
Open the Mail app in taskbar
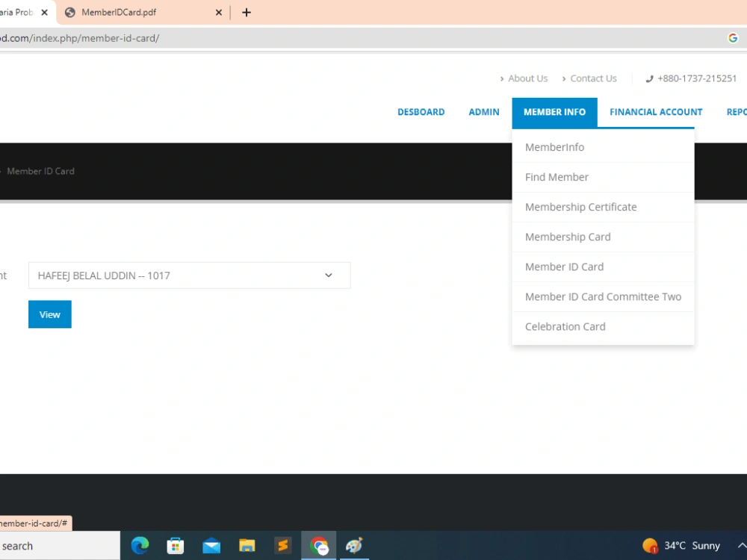click(x=211, y=546)
